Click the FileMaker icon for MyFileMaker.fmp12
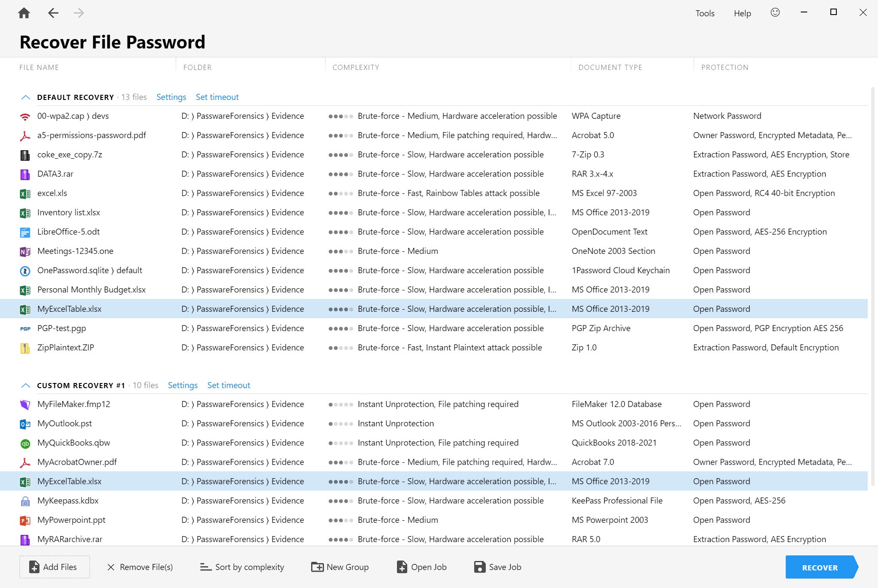Viewport: 878px width, 588px height. [25, 404]
